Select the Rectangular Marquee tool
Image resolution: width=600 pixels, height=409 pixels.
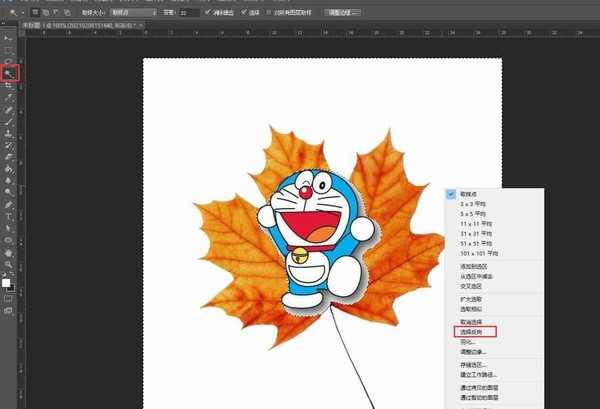(9, 49)
